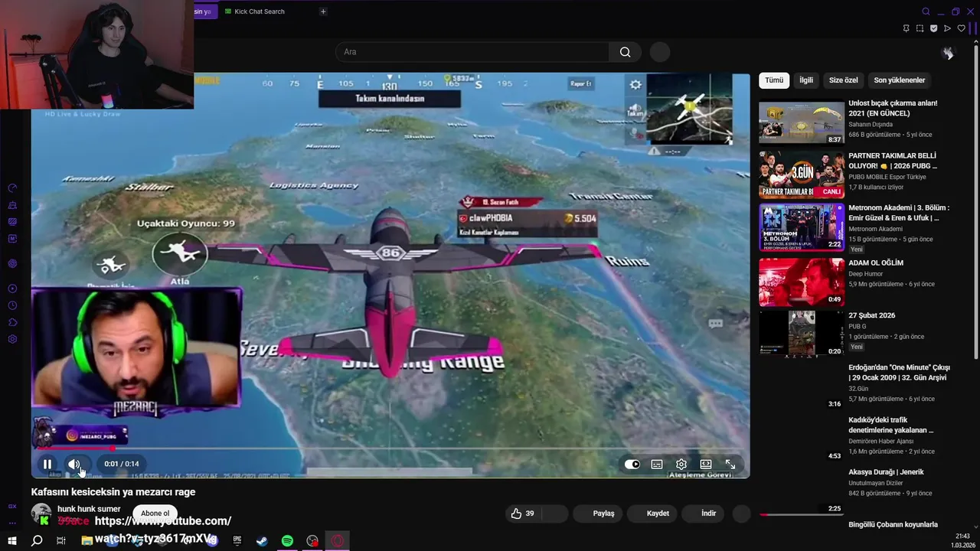
Task: Open the GX Control sidebar icon
Action: pyautogui.click(x=12, y=188)
